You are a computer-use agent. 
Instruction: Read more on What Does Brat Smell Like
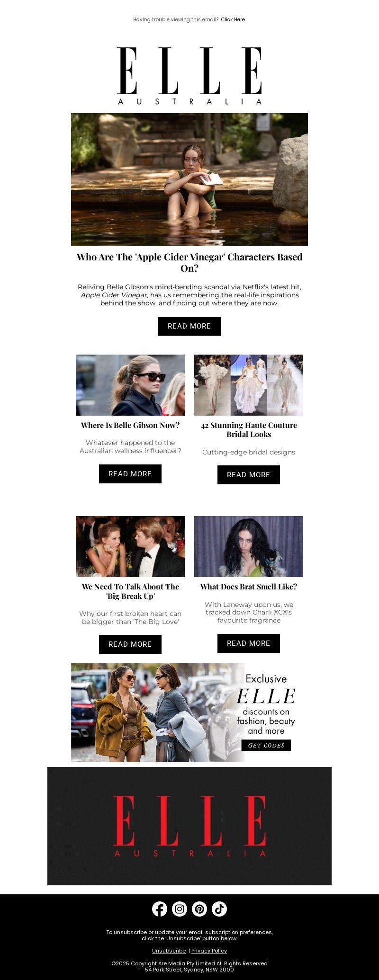(249, 643)
